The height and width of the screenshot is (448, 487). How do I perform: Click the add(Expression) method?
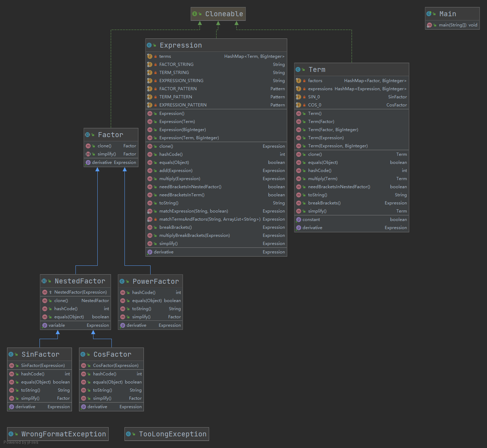pos(216,171)
